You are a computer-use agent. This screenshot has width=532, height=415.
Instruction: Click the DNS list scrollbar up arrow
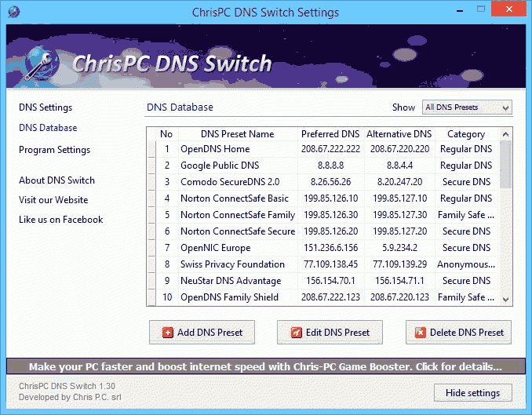506,134
